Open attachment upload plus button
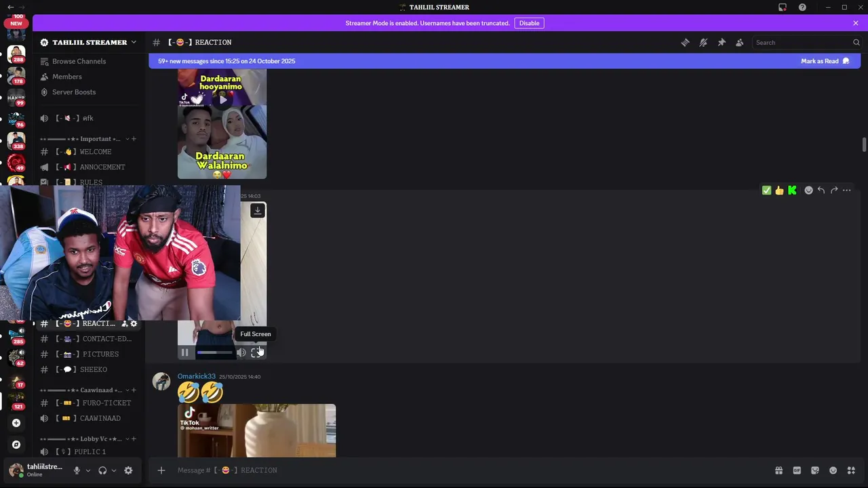 pyautogui.click(x=161, y=470)
